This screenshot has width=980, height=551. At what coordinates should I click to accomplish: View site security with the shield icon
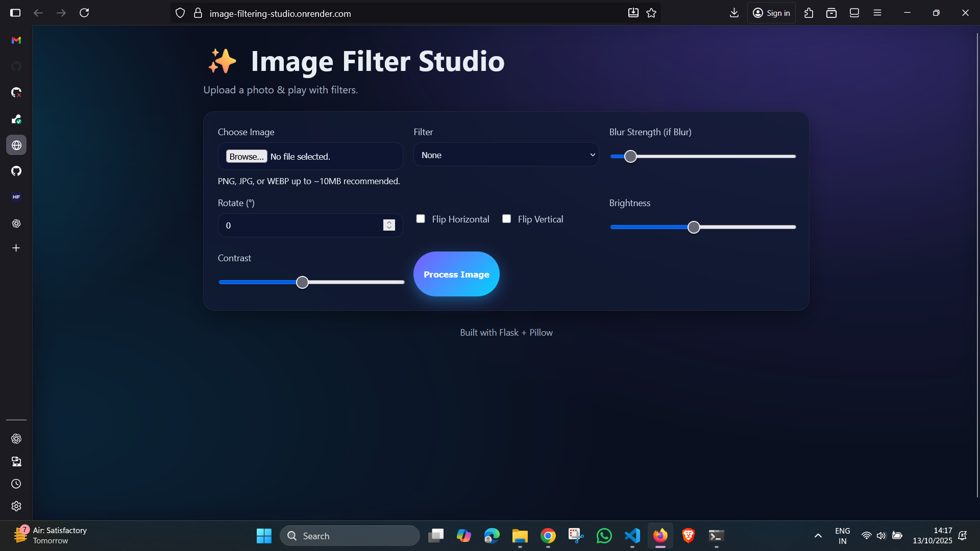point(180,13)
